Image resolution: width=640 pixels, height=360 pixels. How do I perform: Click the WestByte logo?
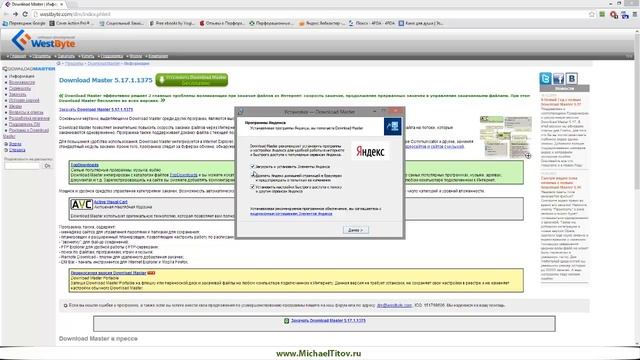(43, 41)
